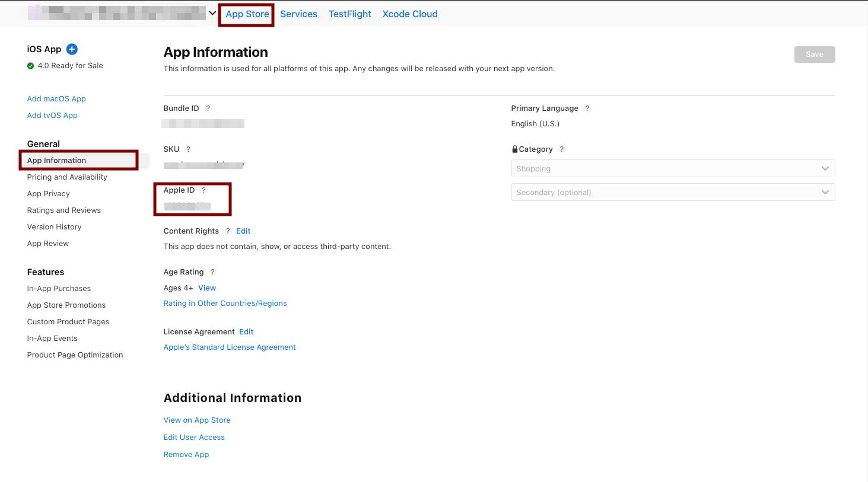Open App Privacy in the sidebar
The image size is (868, 482).
click(x=49, y=194)
